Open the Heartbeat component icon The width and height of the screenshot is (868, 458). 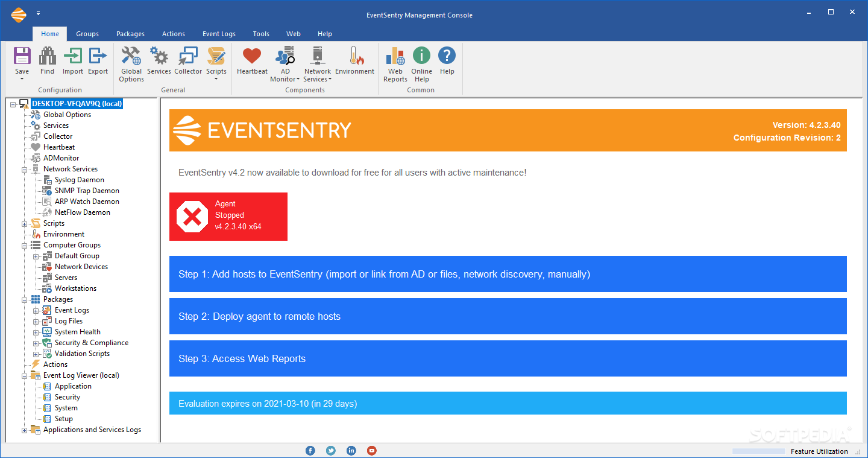[252, 56]
